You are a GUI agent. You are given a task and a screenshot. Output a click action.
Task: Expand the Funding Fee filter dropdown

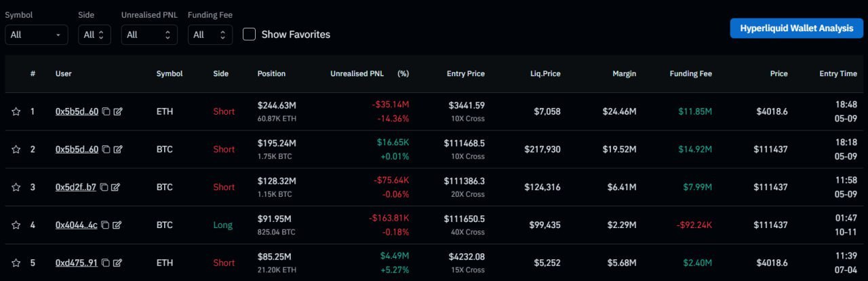(x=210, y=35)
